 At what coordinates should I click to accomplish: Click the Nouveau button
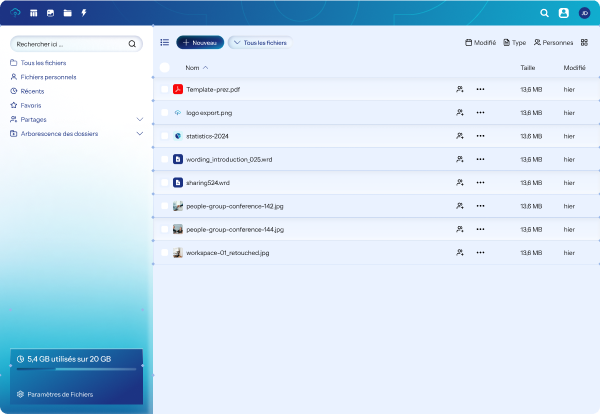click(200, 42)
